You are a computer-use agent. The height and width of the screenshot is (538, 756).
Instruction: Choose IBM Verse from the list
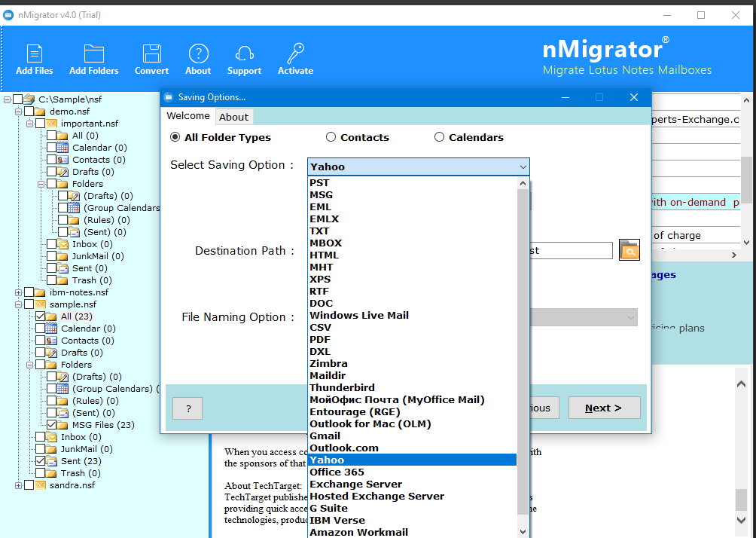tap(412, 521)
